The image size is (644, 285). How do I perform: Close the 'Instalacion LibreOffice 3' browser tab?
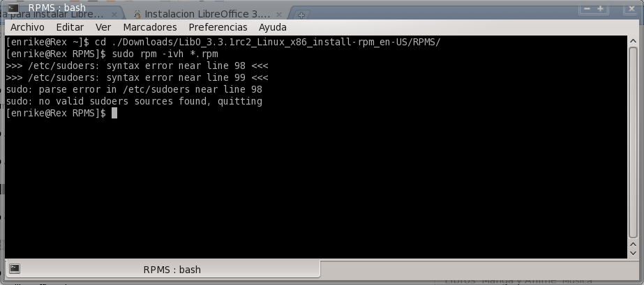[279, 15]
